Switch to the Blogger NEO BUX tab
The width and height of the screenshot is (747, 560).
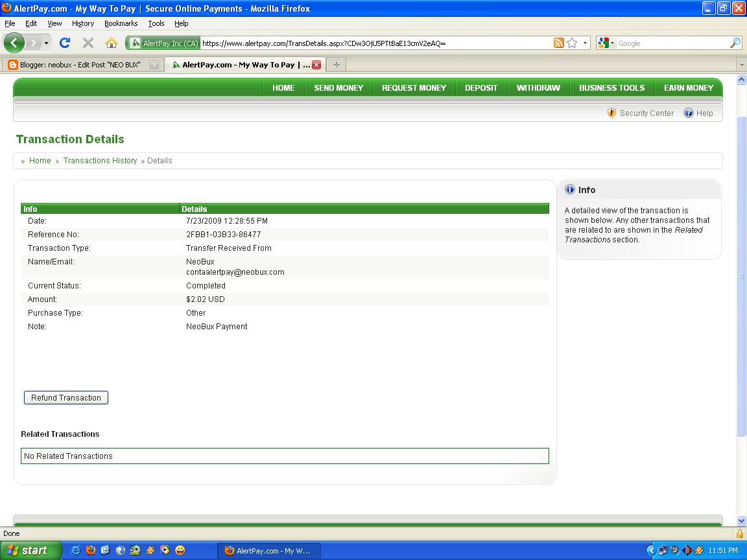pos(78,65)
